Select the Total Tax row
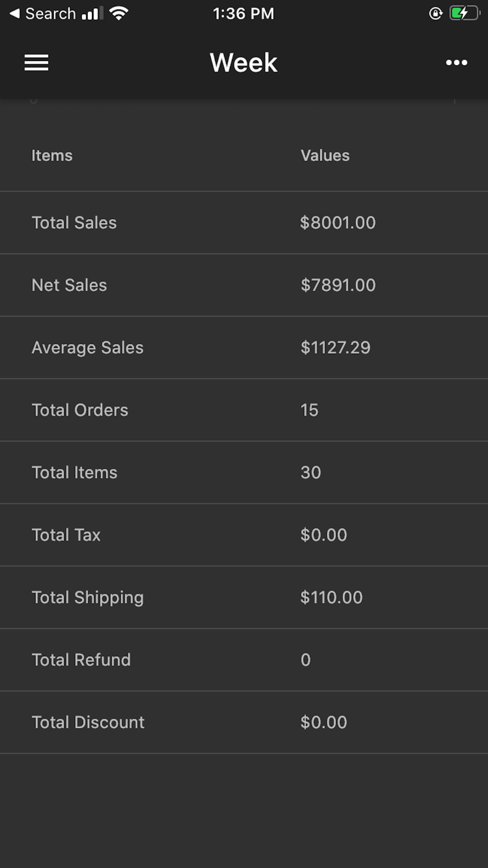 pyautogui.click(x=244, y=535)
